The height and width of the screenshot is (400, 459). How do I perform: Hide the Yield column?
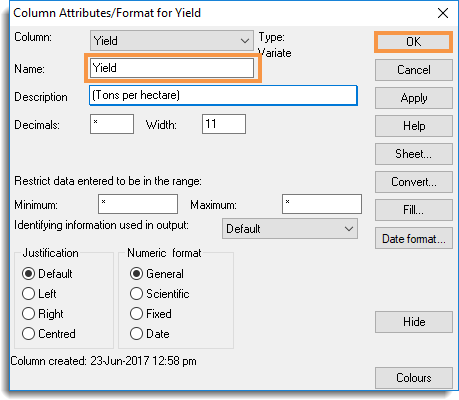click(x=414, y=322)
